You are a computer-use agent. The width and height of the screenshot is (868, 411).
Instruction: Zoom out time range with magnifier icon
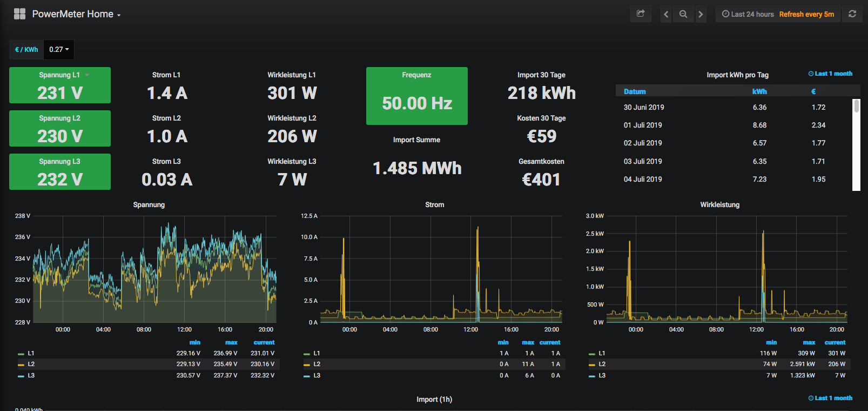(683, 14)
